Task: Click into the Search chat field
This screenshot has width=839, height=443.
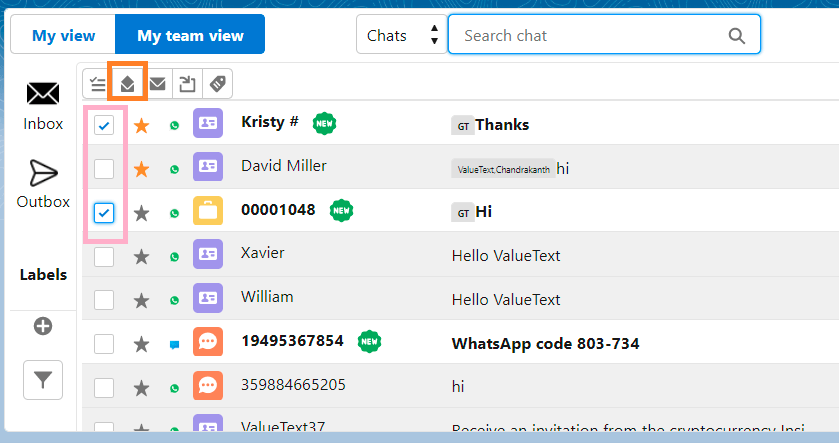Action: coord(592,35)
